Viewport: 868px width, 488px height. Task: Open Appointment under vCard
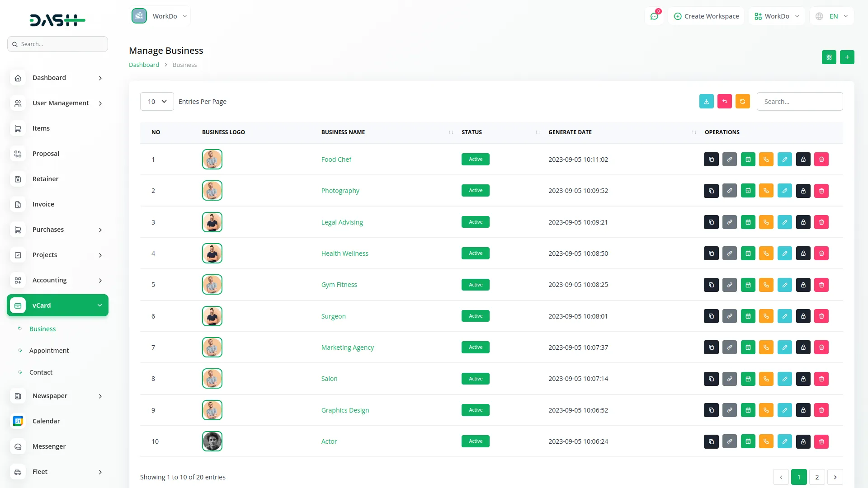(x=49, y=351)
